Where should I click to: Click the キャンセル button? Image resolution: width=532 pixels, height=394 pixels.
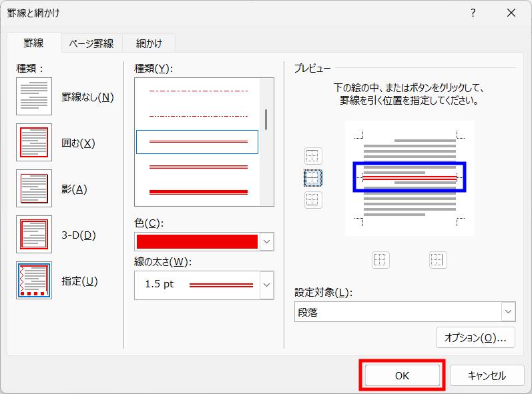point(487,375)
